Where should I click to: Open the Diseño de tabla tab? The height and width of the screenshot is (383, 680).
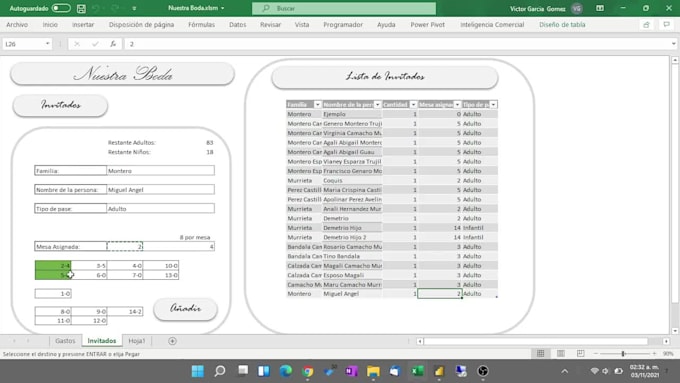[562, 25]
